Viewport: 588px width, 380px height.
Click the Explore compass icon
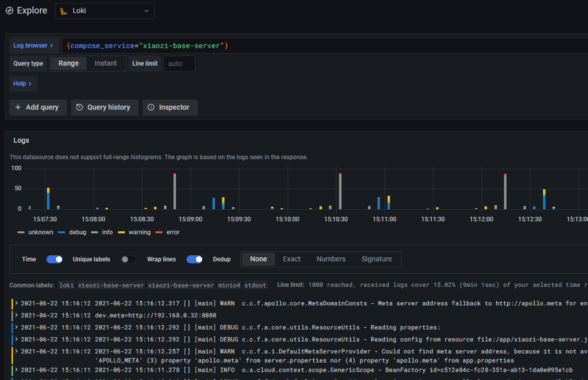click(x=9, y=11)
